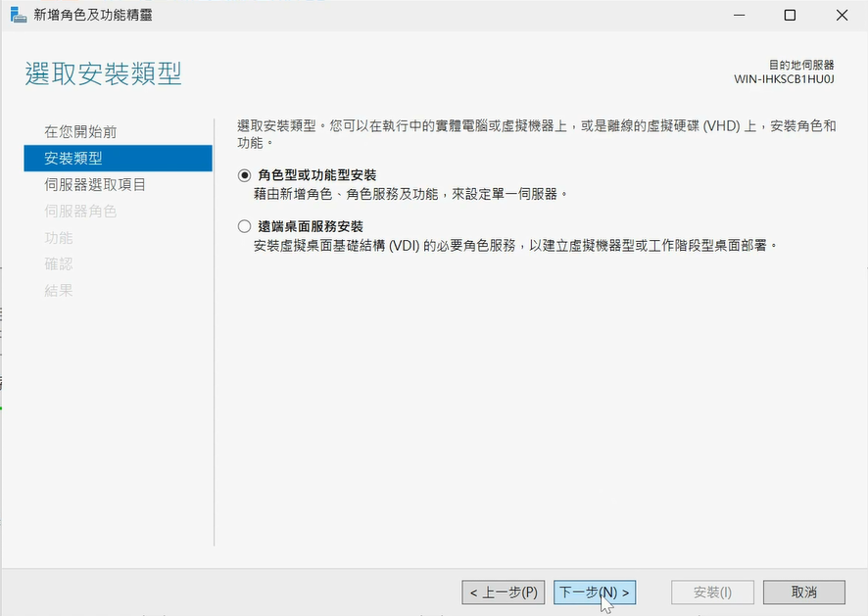Viewport: 868px width, 616px height.
Task: Cancel the wizard with 取消
Action: point(803,592)
